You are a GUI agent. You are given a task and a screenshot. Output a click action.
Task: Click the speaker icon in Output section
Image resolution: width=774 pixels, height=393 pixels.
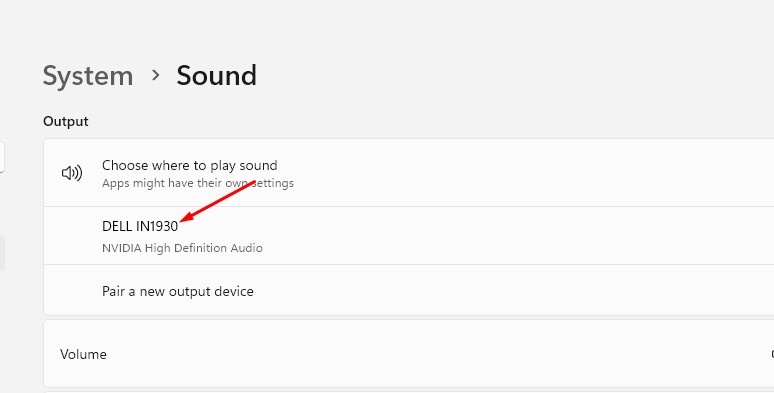coord(72,173)
